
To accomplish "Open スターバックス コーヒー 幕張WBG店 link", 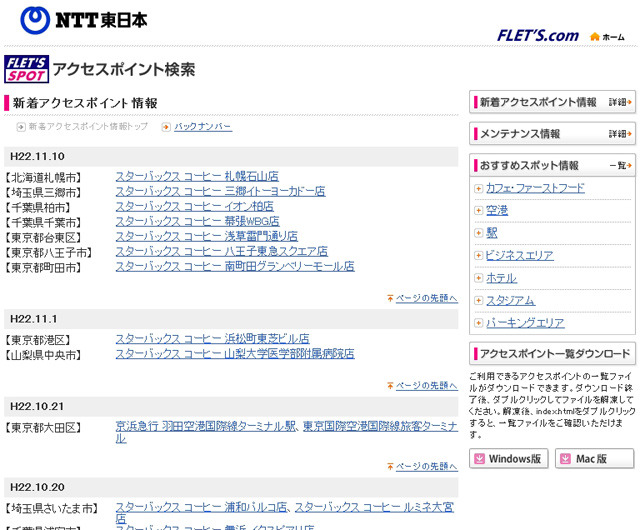I will [198, 221].
